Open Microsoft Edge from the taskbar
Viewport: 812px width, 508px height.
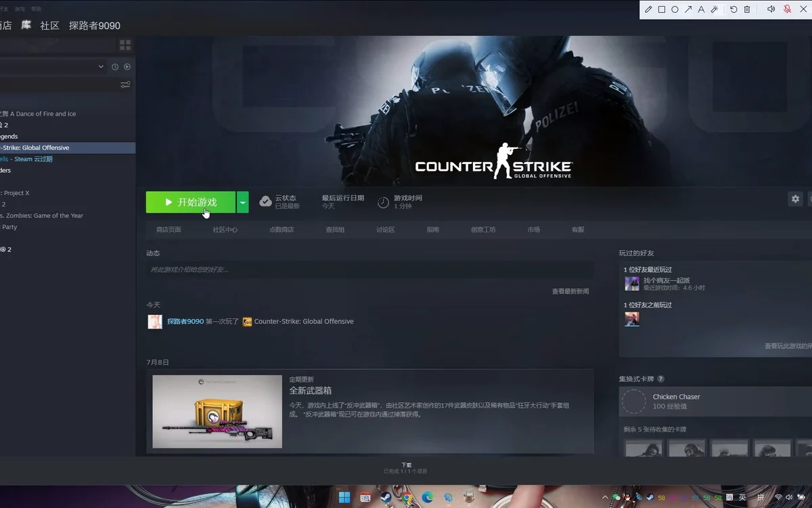[427, 498]
